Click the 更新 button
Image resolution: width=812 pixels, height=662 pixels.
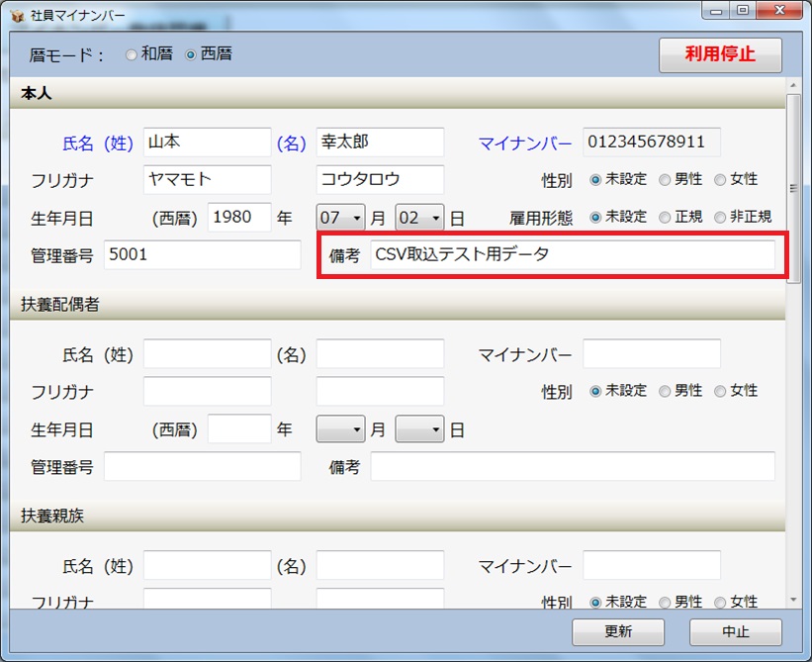(618, 632)
